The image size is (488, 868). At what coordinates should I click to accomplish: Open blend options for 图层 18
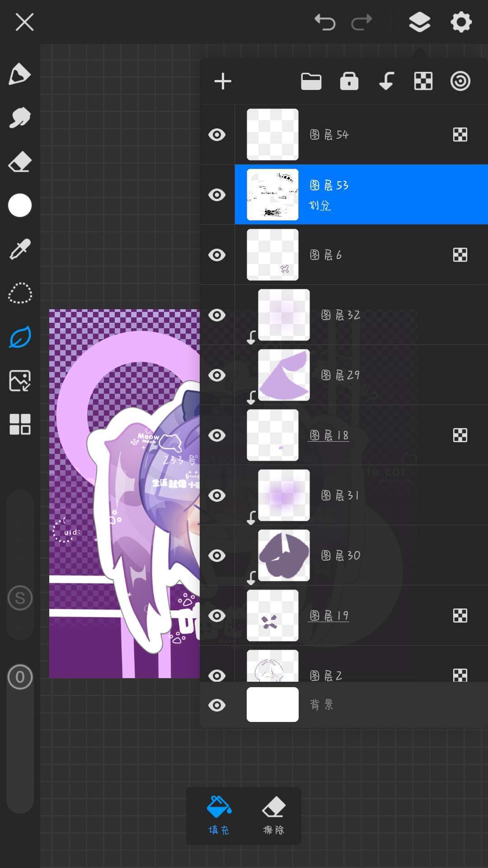[x=460, y=435]
